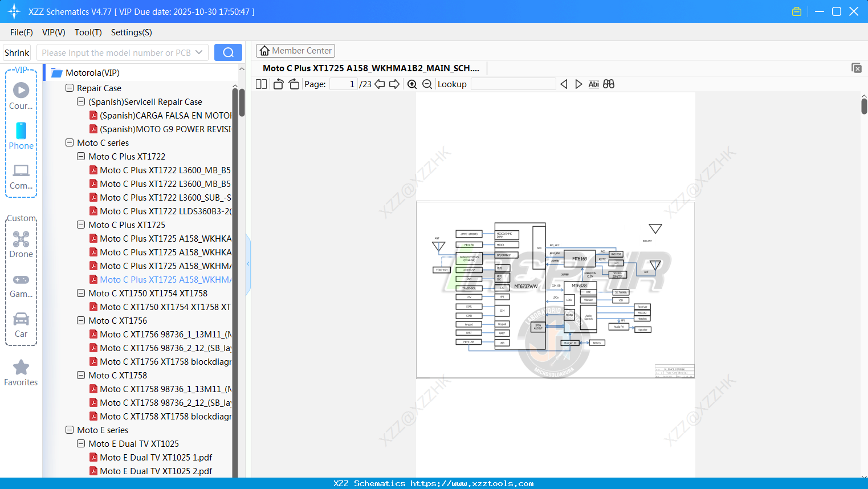Open Moto C XT1756 98736_1_13M11 file
The image size is (868, 489).
click(x=160, y=335)
